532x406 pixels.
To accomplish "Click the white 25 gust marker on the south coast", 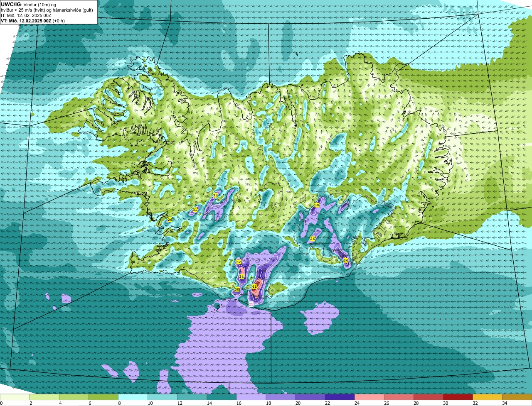I will (251, 304).
